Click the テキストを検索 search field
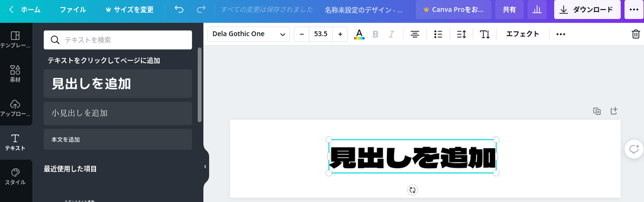644x202 pixels. 118,40
